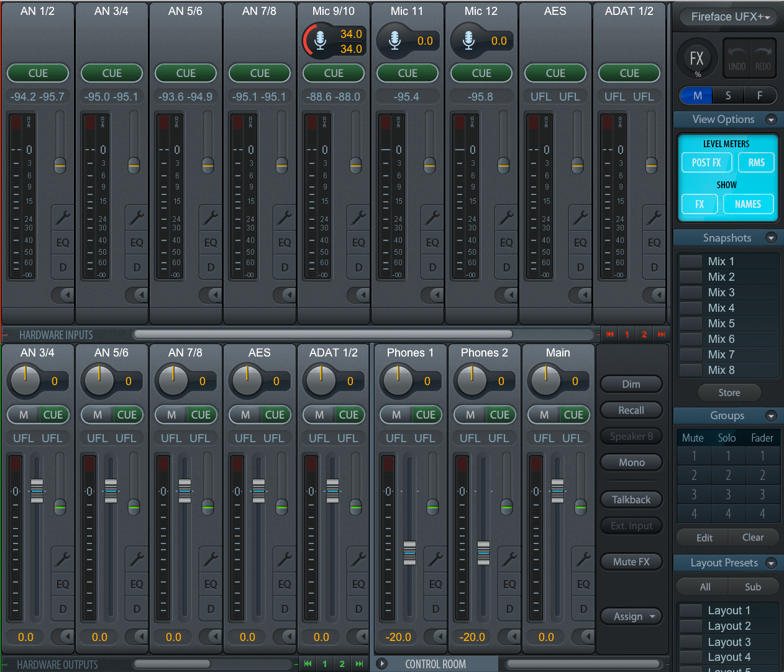The height and width of the screenshot is (672, 784).
Task: Switch to the Sub layout tab
Action: click(x=753, y=586)
